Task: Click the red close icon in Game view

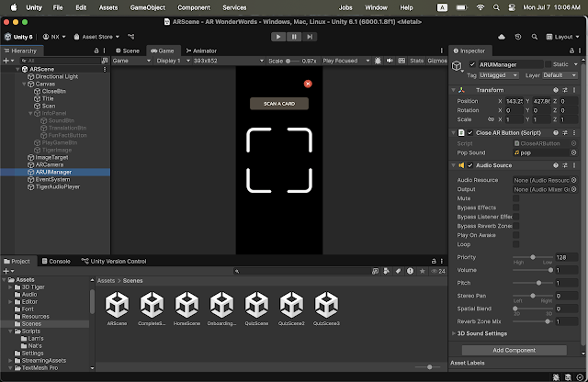Action: tap(308, 84)
